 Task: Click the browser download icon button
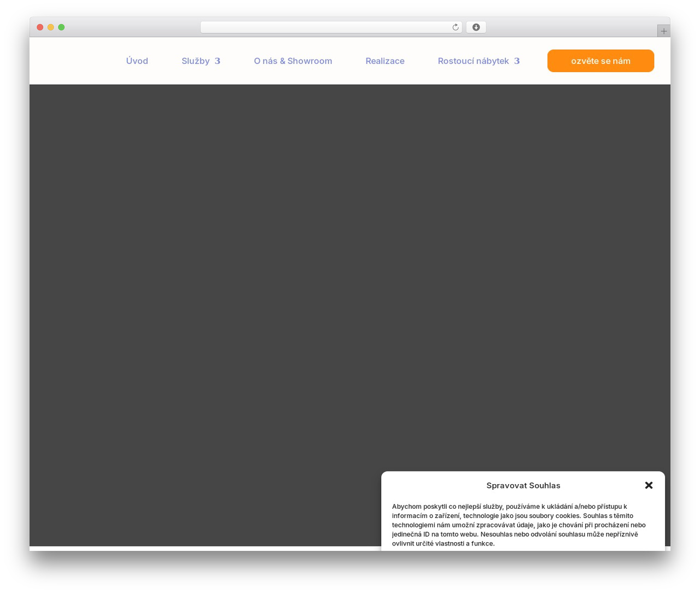[476, 27]
